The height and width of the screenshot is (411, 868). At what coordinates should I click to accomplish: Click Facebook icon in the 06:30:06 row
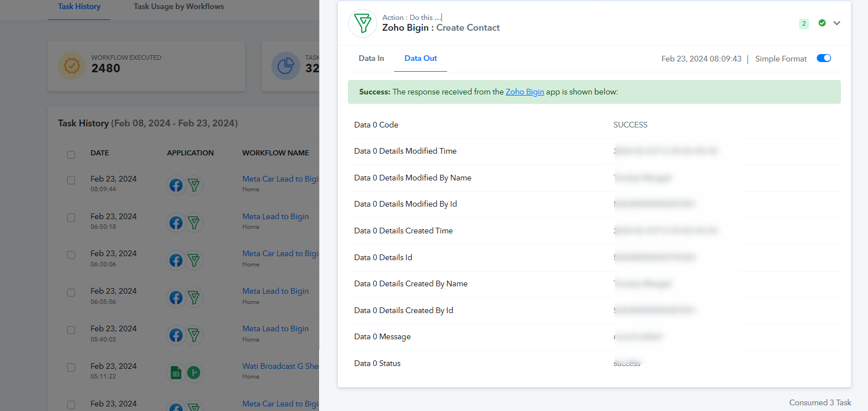[x=176, y=260]
